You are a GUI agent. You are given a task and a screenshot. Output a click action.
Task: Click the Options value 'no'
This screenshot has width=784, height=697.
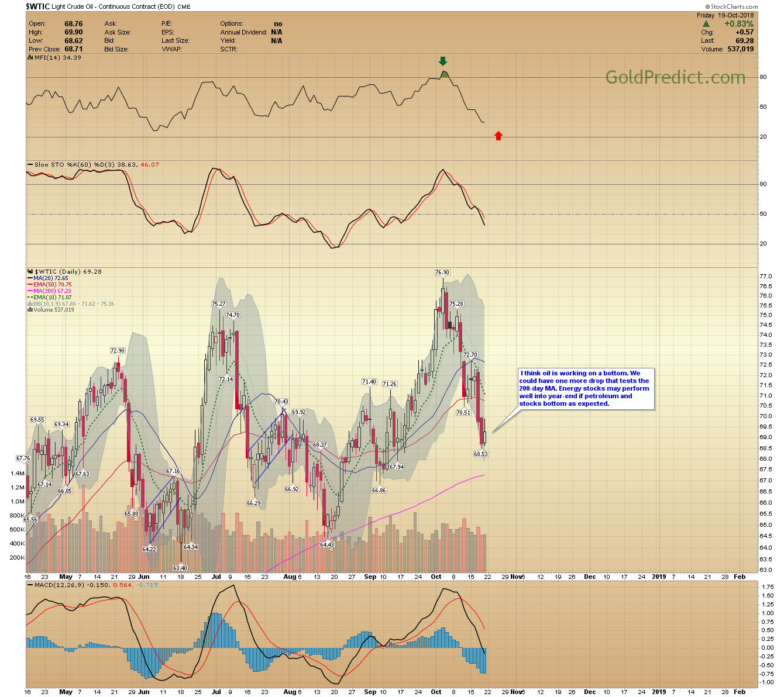pos(278,24)
